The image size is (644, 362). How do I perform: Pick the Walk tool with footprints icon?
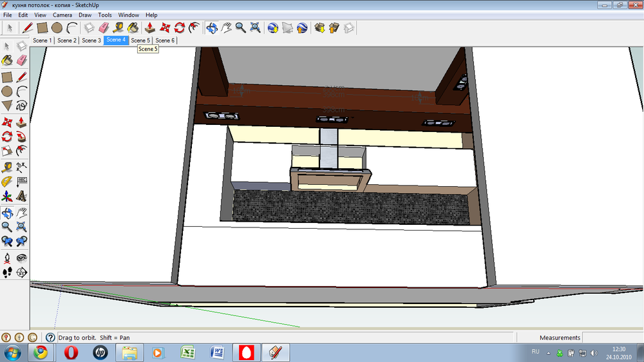(x=7, y=272)
